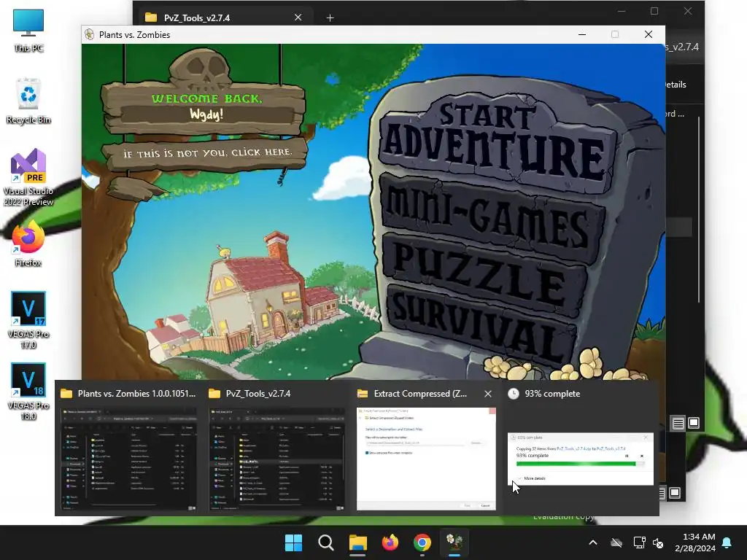Switch to the Plants vs. Zombies 1.0.0.1051 preview thumbnail
This screenshot has height=560, width=747.
click(128, 459)
